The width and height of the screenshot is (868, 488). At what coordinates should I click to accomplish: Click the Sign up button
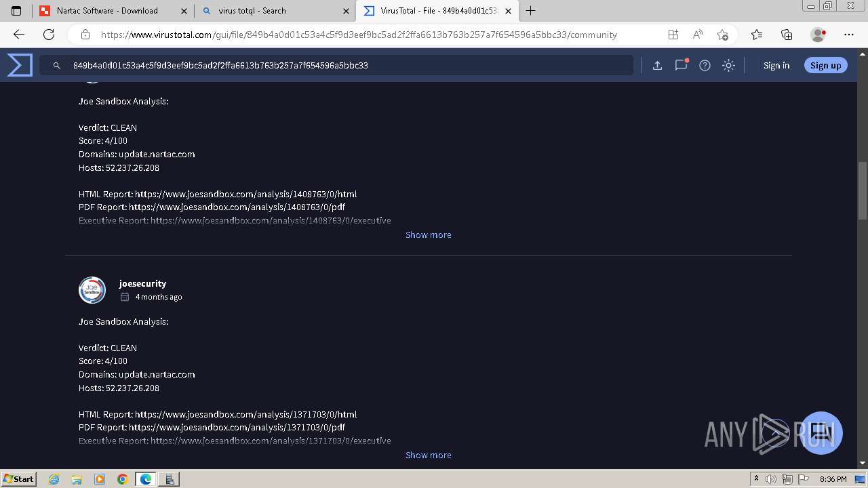(x=825, y=65)
